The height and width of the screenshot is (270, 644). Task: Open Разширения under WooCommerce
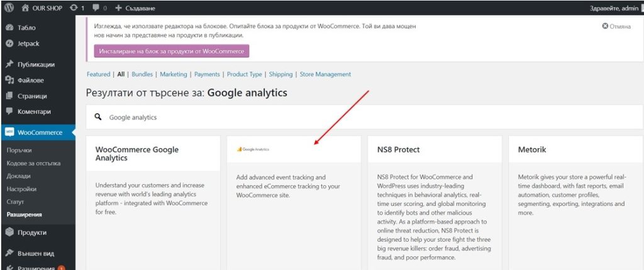pos(25,215)
